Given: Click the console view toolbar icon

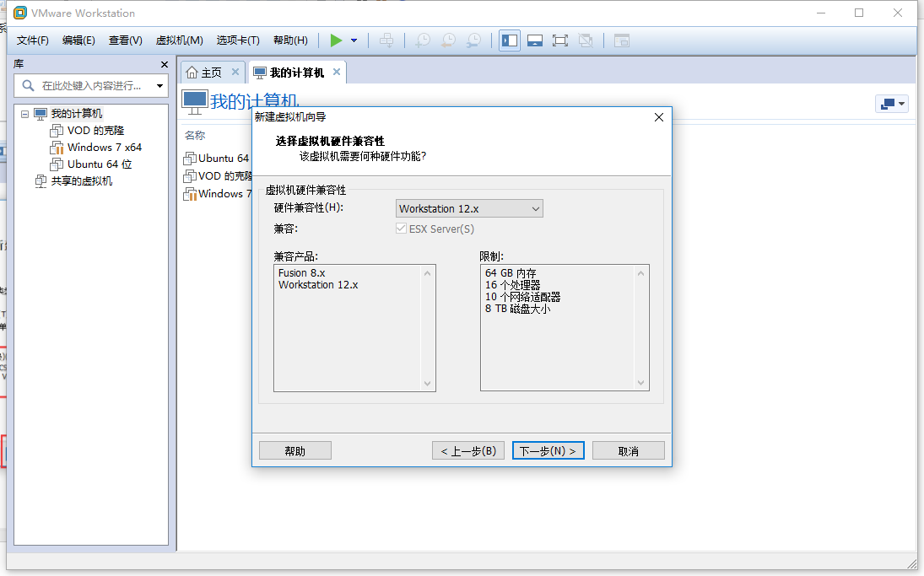Looking at the screenshot, I should 622,40.
